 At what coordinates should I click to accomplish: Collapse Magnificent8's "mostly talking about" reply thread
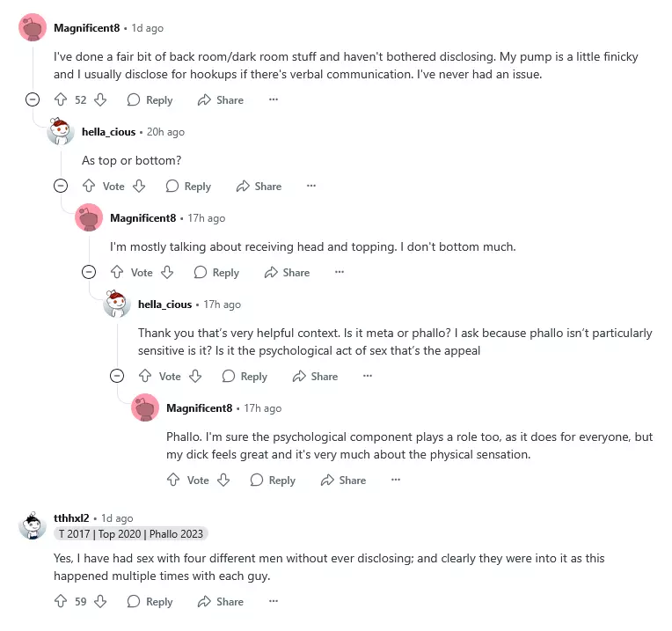[89, 273]
